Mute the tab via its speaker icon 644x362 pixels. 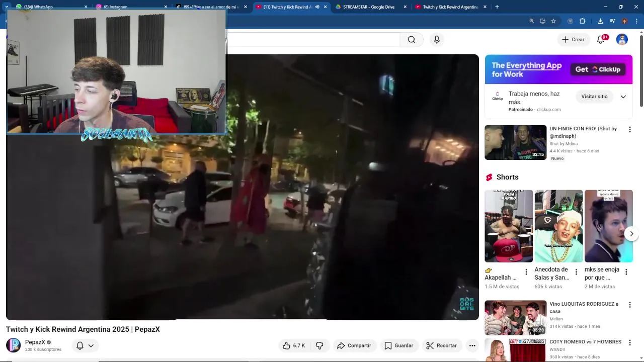317,7
